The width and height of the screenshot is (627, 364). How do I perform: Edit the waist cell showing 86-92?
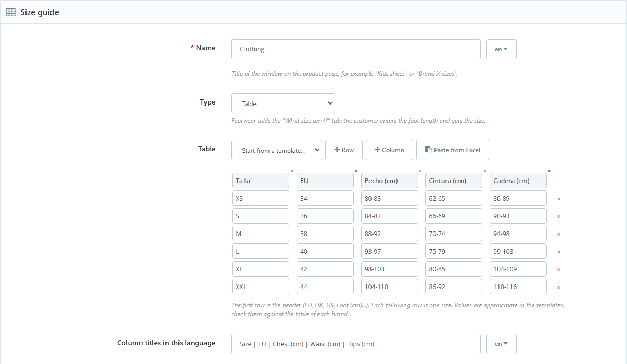[x=454, y=287]
